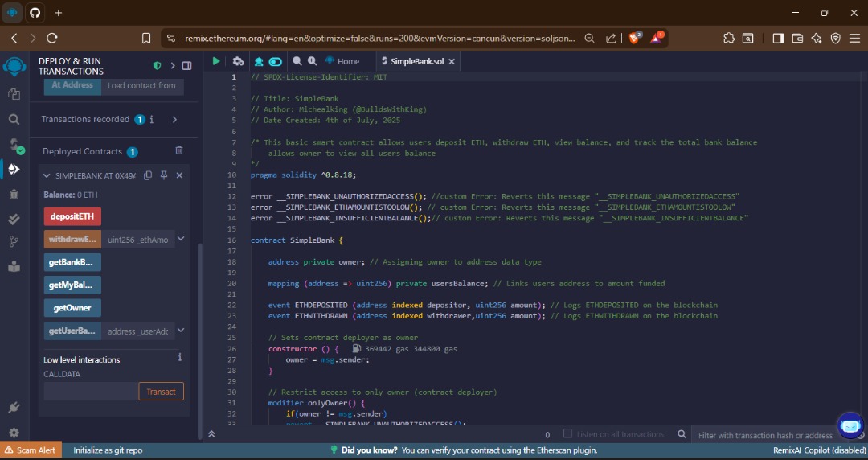The image size is (868, 460).
Task: Open a new browser tab
Action: point(59,13)
